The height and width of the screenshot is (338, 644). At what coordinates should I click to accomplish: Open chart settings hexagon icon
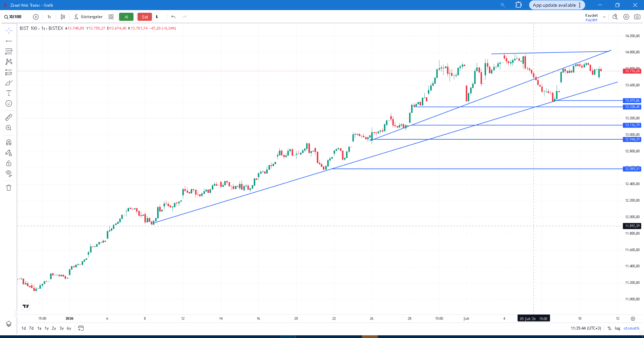click(626, 17)
